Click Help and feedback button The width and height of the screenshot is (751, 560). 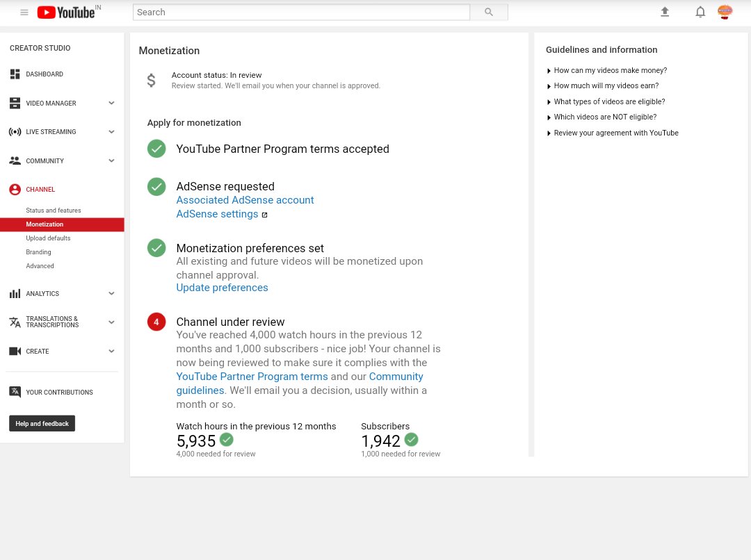[x=42, y=424]
